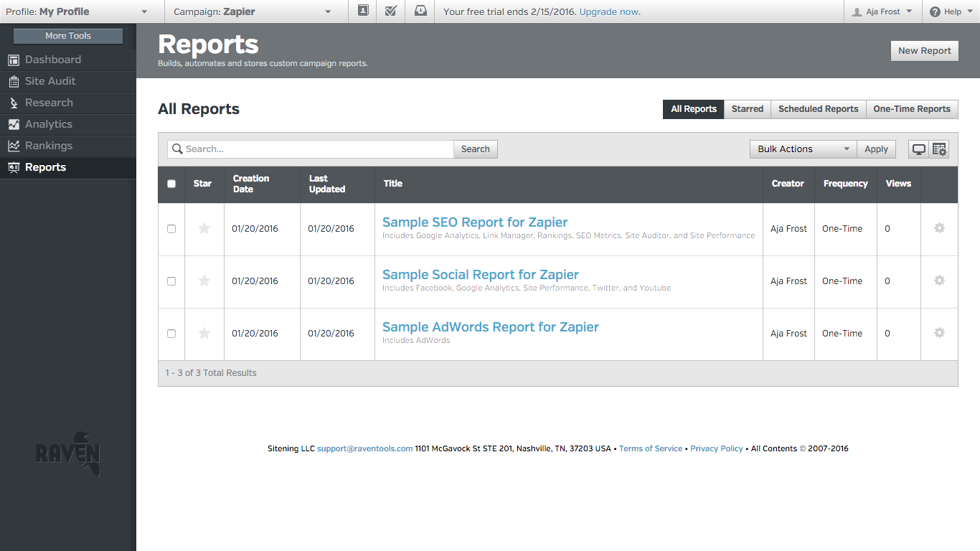980x551 pixels.
Task: Select Rankings in the sidebar
Action: coord(68,146)
